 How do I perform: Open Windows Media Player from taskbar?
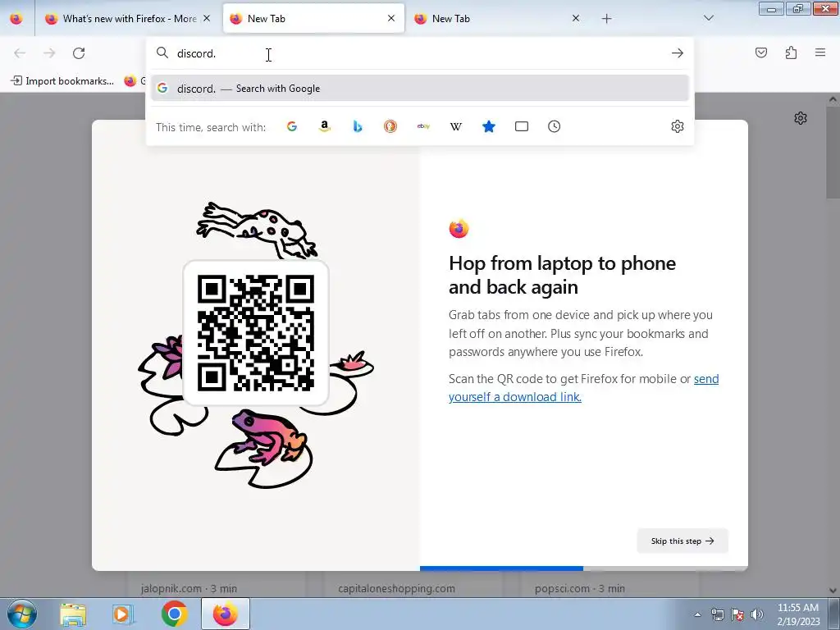click(123, 614)
